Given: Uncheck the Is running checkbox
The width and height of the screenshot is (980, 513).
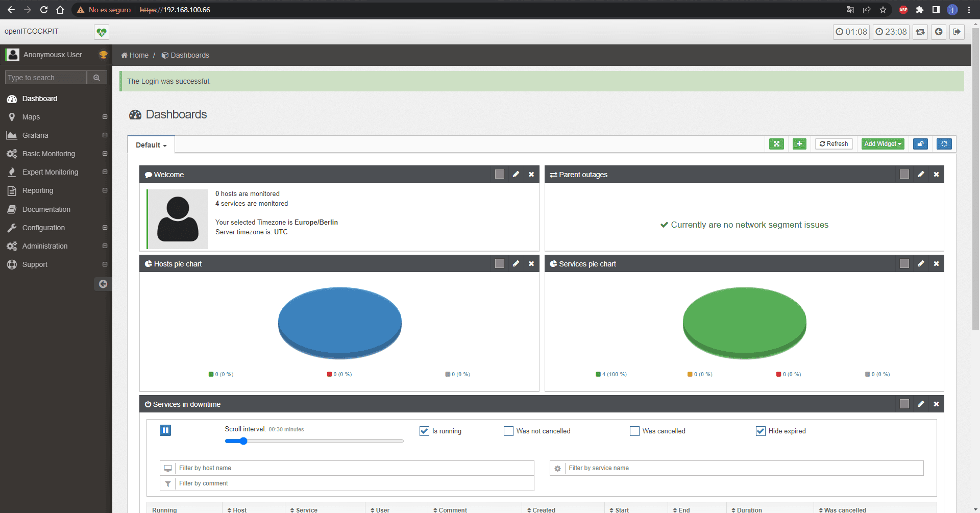Looking at the screenshot, I should tap(424, 431).
